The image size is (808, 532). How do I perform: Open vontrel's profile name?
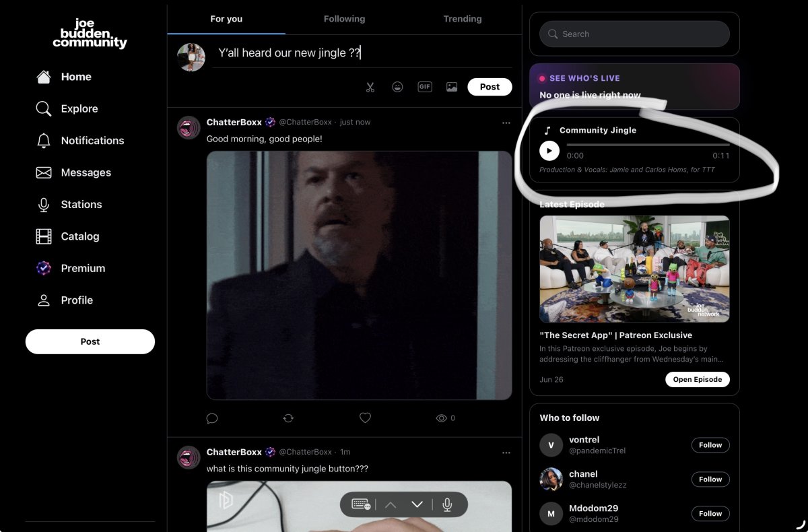click(584, 440)
